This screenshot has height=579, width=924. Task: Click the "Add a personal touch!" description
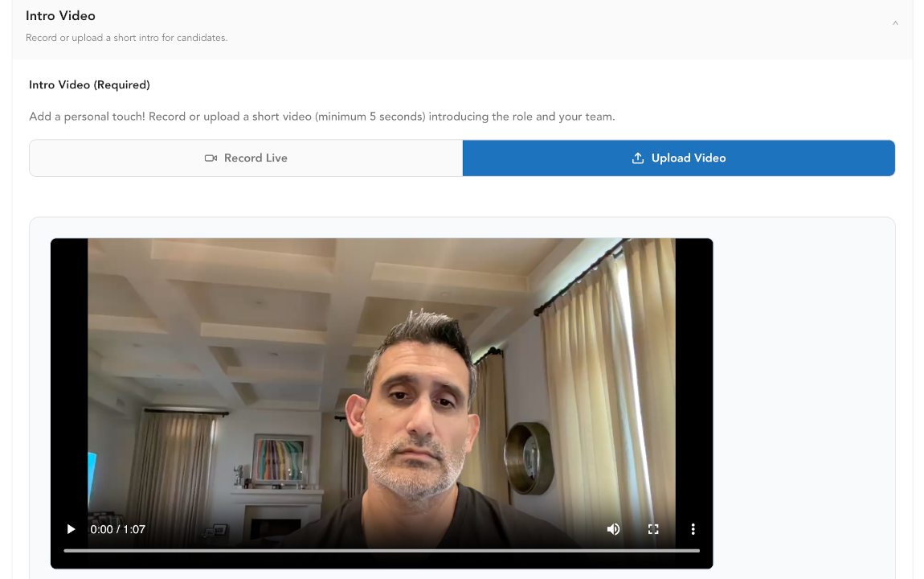click(321, 117)
